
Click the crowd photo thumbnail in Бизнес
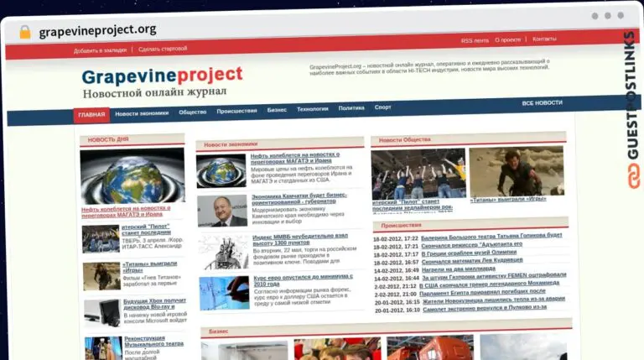pyautogui.click(x=337, y=349)
